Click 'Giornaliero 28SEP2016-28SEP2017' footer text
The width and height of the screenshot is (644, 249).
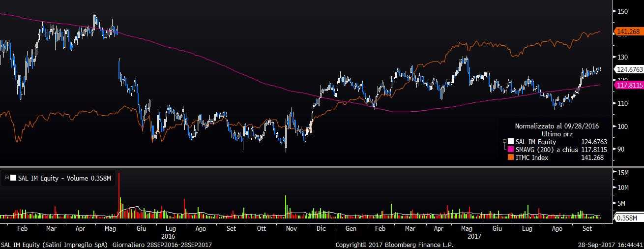click(162, 245)
